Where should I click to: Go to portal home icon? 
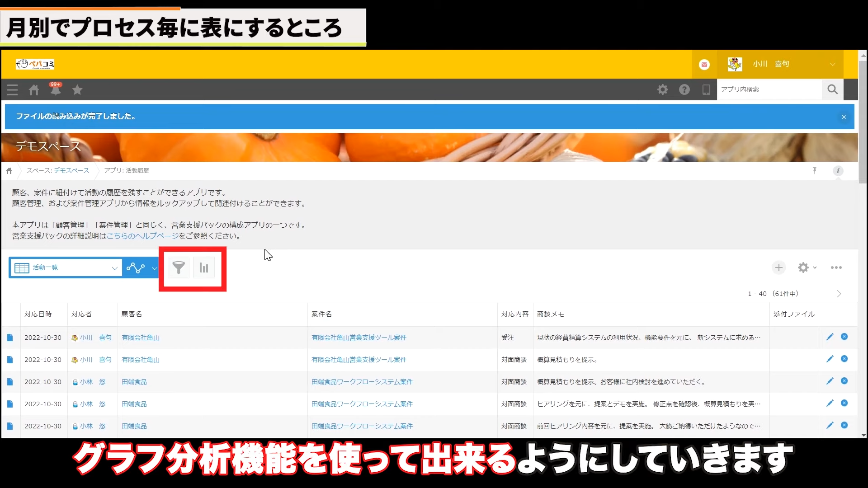(34, 90)
